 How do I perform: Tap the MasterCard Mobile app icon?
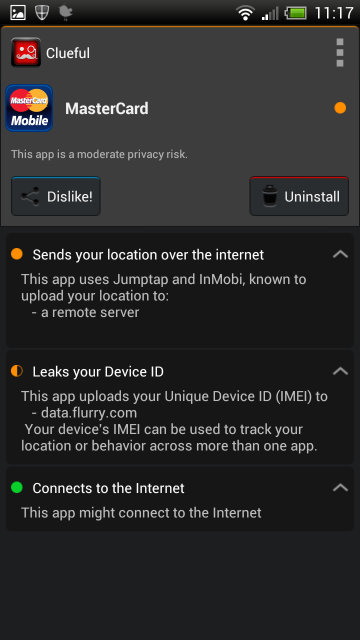tap(29, 108)
